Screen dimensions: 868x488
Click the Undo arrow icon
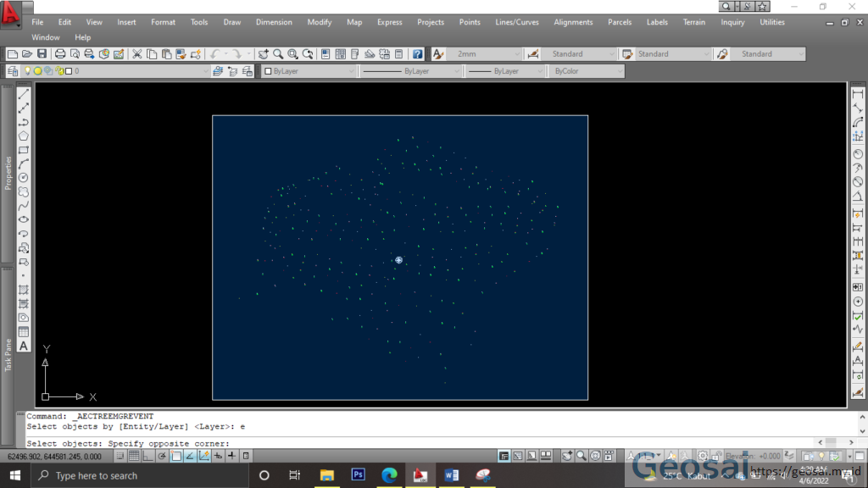click(x=214, y=53)
